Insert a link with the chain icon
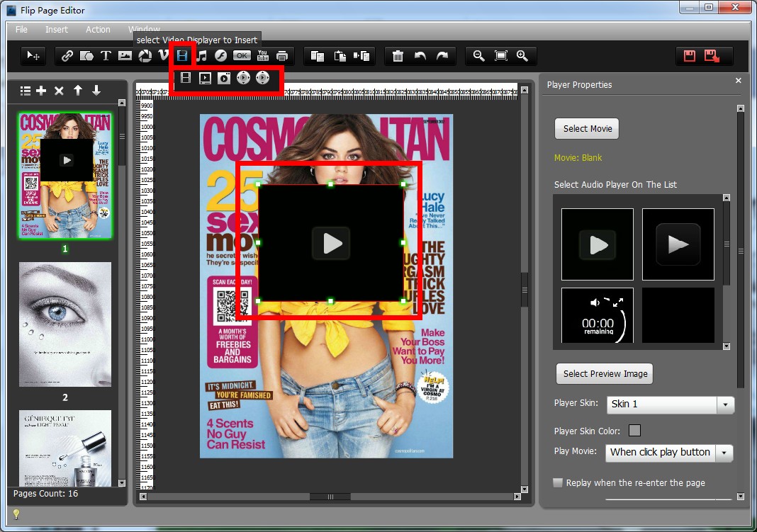This screenshot has width=757, height=532. (x=67, y=56)
